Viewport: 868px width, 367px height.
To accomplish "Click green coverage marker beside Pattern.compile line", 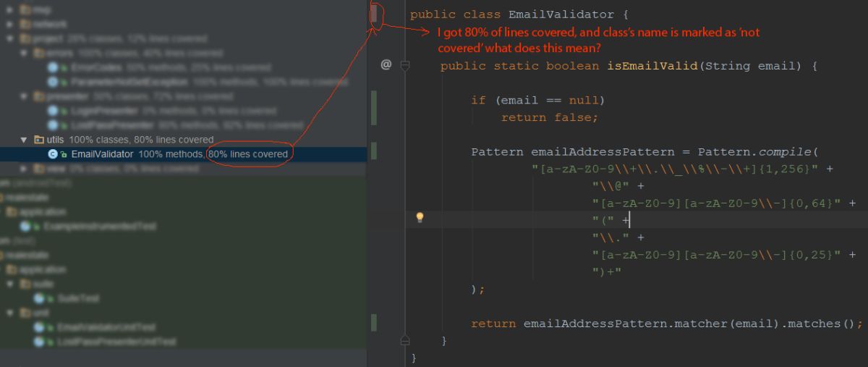I will click(x=373, y=151).
